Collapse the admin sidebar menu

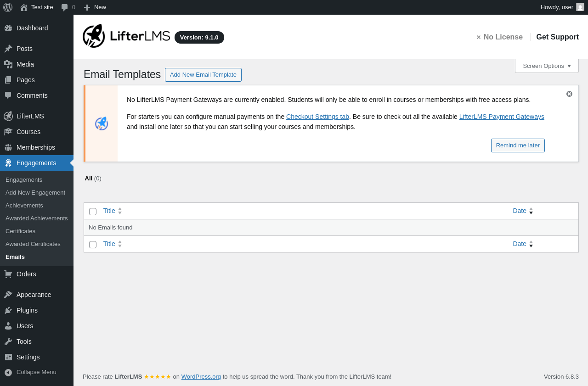click(30, 372)
